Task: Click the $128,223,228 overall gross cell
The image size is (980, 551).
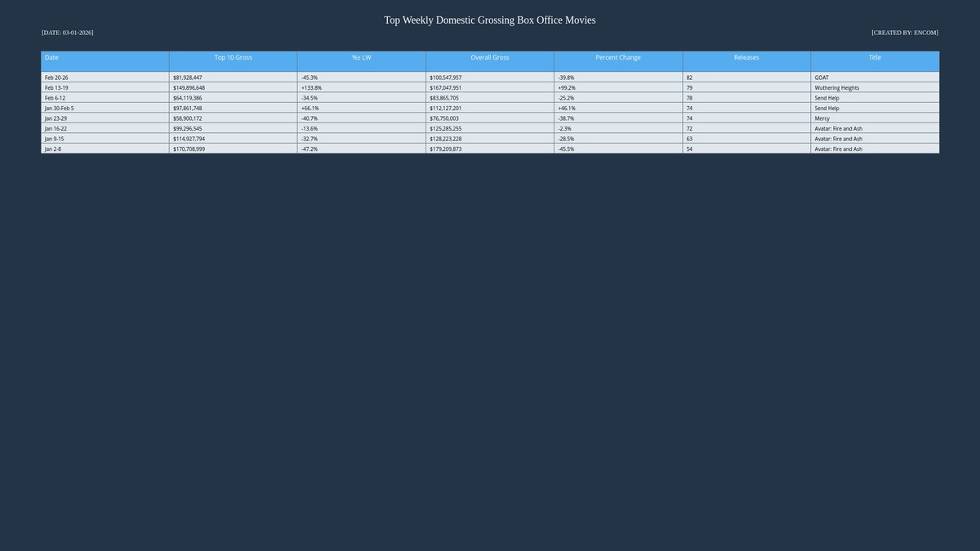Action: tap(489, 139)
